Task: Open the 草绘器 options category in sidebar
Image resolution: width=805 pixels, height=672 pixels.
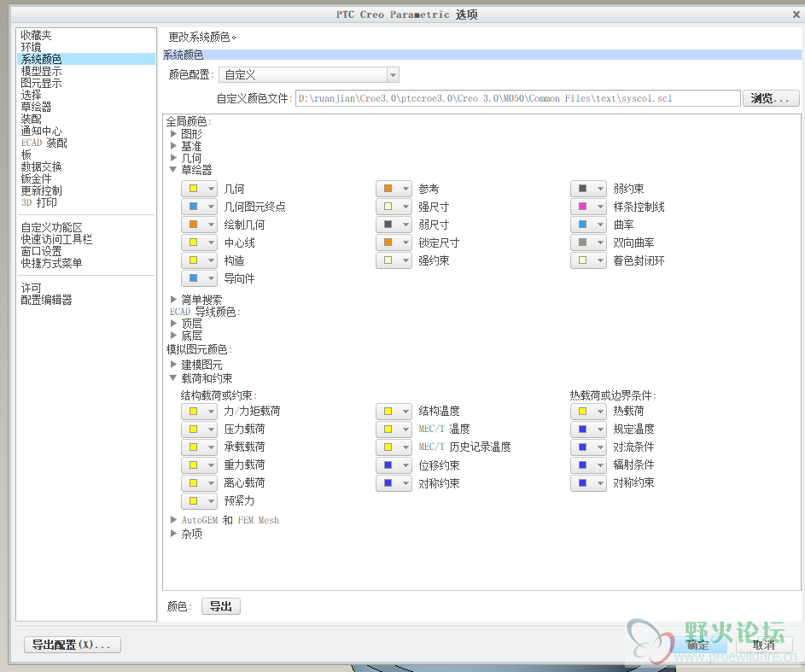Action: [36, 107]
